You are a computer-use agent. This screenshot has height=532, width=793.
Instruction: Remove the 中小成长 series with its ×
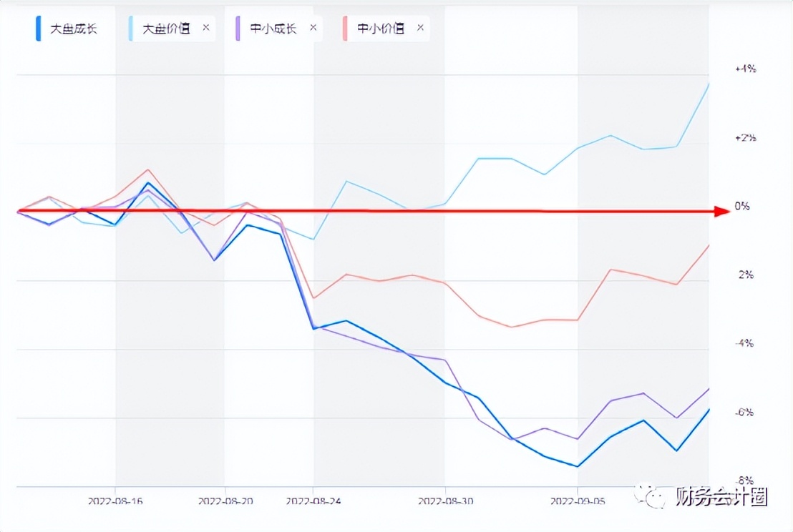(x=313, y=28)
